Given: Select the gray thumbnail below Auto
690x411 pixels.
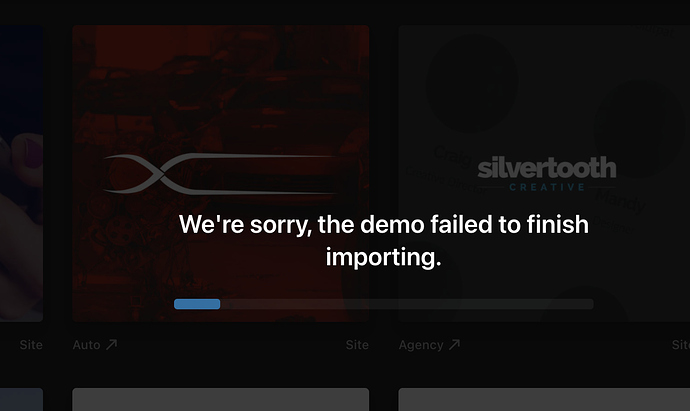Looking at the screenshot, I should pos(220,400).
